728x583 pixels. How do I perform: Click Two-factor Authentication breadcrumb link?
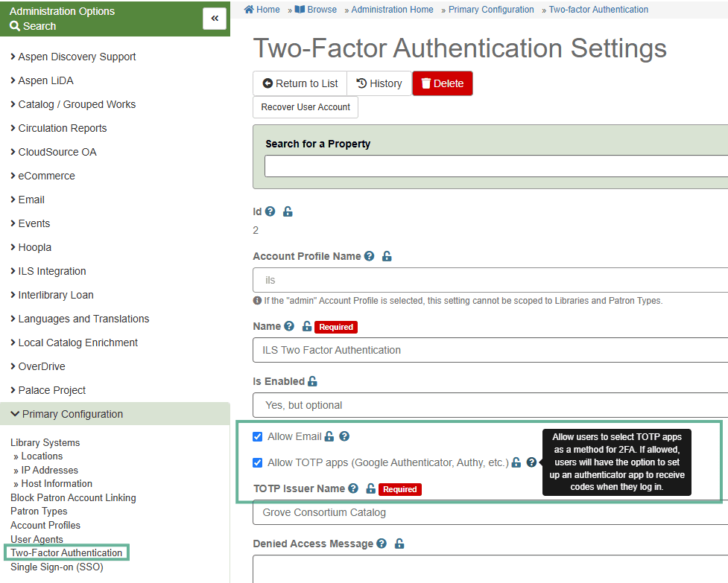click(598, 9)
